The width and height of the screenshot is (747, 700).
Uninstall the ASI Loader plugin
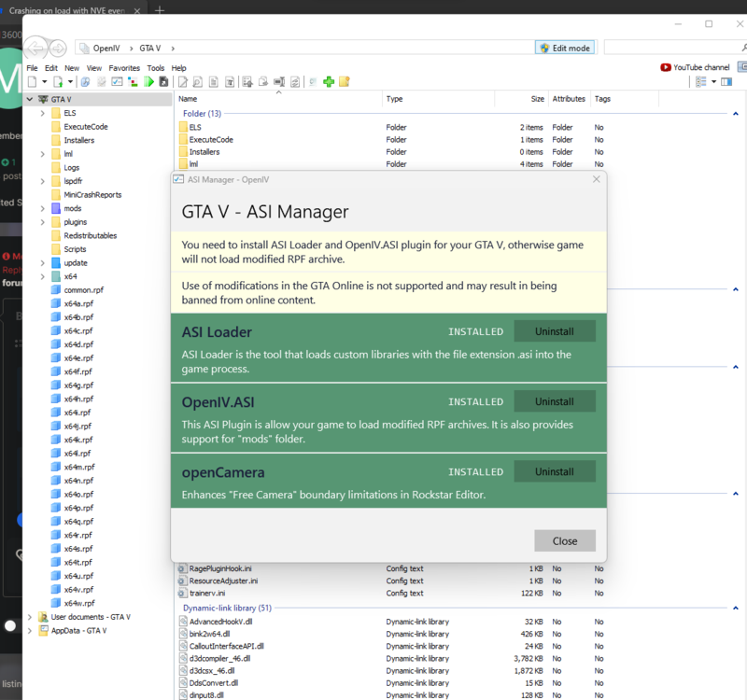tap(555, 330)
